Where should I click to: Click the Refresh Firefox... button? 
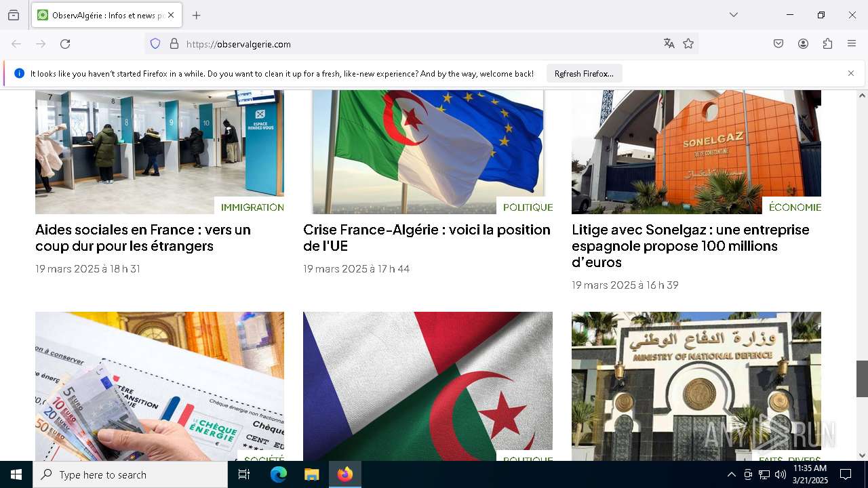[584, 74]
